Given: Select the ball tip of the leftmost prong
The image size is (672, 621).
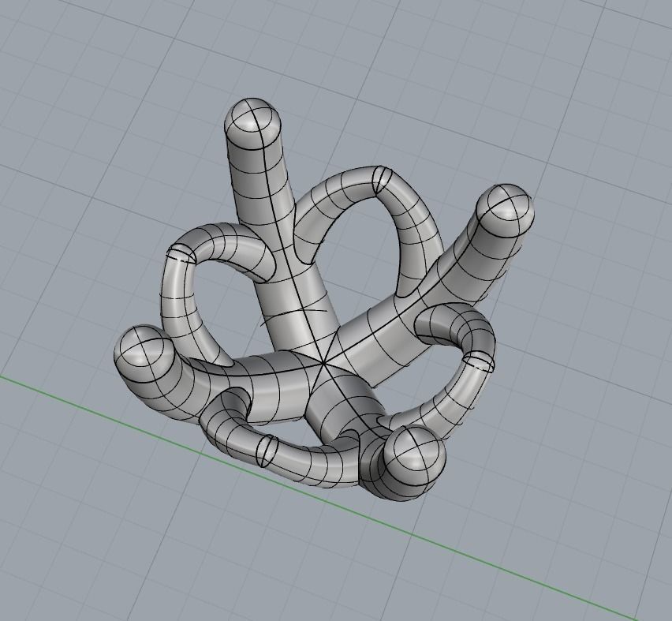Looking at the screenshot, I should pos(144,354).
